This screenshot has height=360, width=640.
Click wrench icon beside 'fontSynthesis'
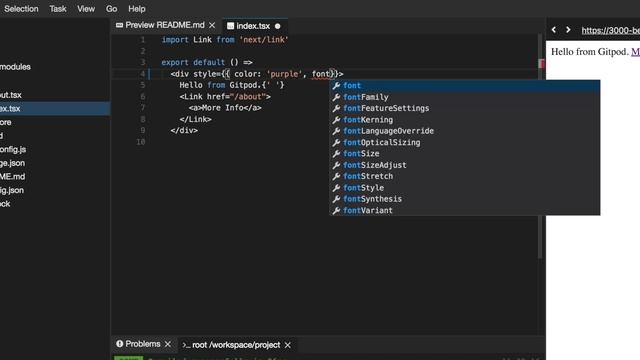tap(336, 199)
